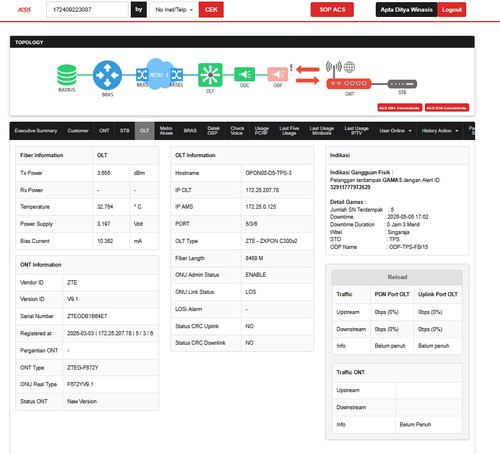Click the alert ID 32911777972629
The height and width of the screenshot is (454, 500).
click(350, 187)
